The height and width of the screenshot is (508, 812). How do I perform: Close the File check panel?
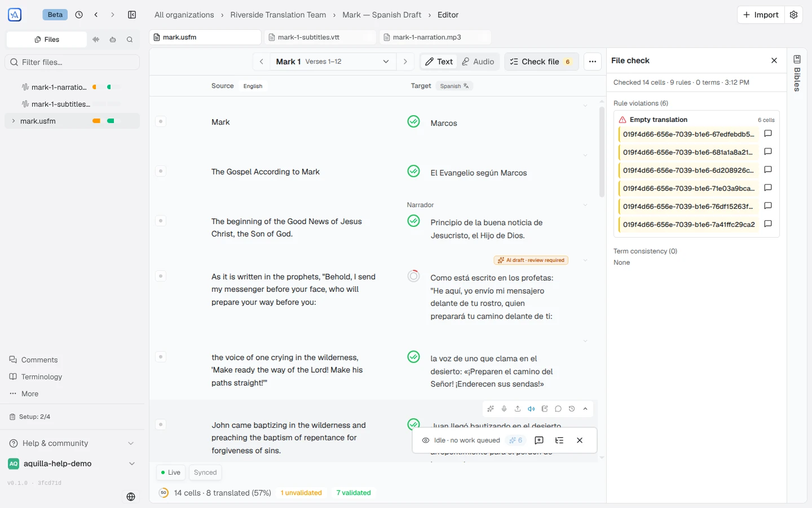pyautogui.click(x=774, y=60)
